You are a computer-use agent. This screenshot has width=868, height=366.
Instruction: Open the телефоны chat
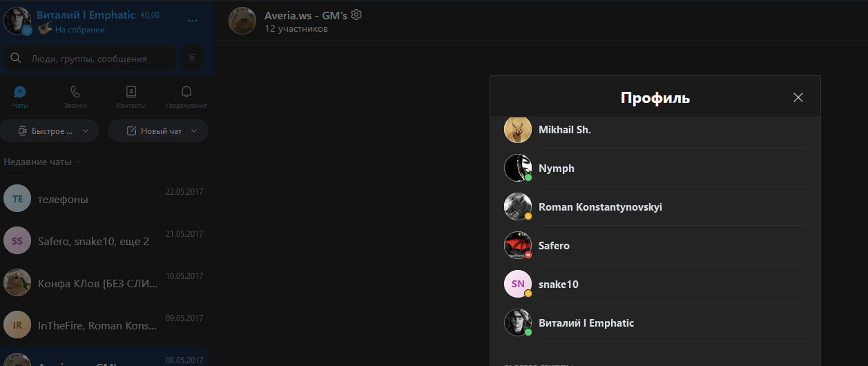tap(104, 200)
